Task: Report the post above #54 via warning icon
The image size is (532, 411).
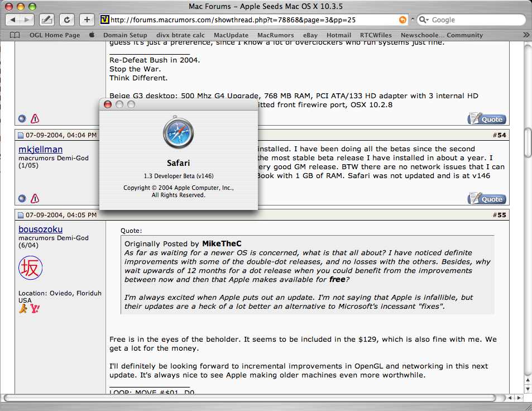Action: [x=35, y=119]
